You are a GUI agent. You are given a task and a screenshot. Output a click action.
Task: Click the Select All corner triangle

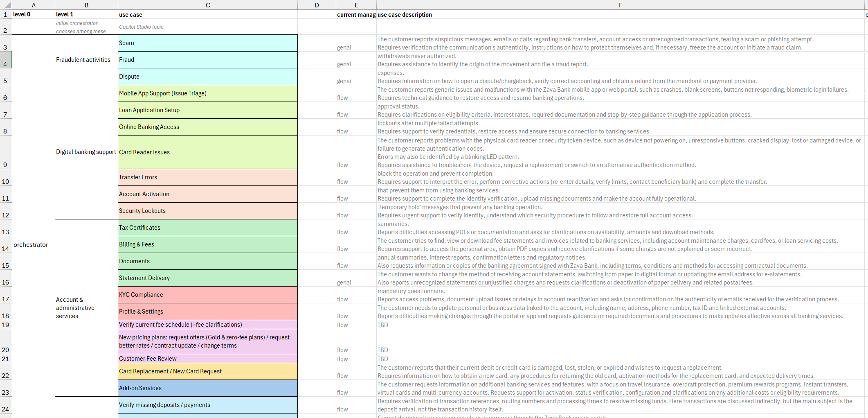point(7,5)
